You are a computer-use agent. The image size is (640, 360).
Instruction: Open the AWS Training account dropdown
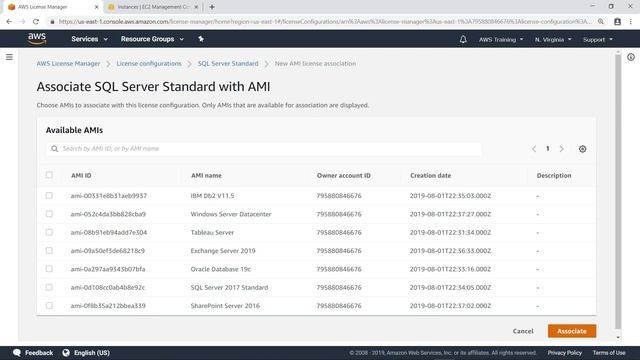[501, 40]
